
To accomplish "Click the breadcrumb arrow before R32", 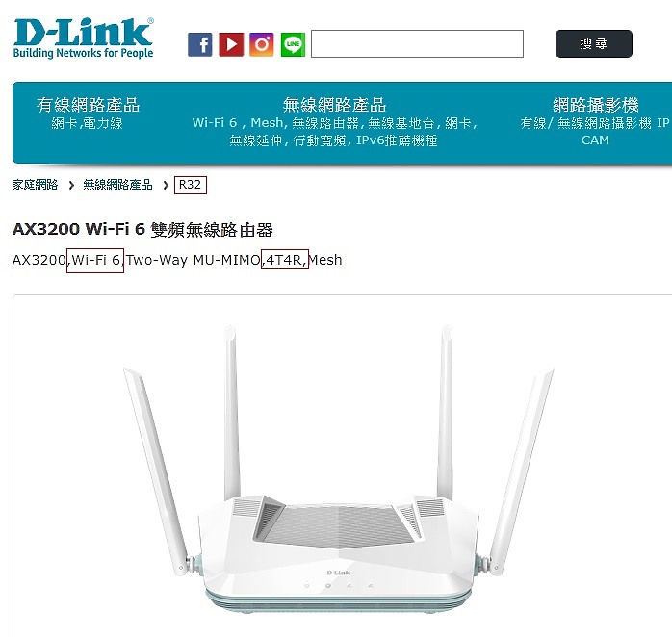I will coord(166,185).
